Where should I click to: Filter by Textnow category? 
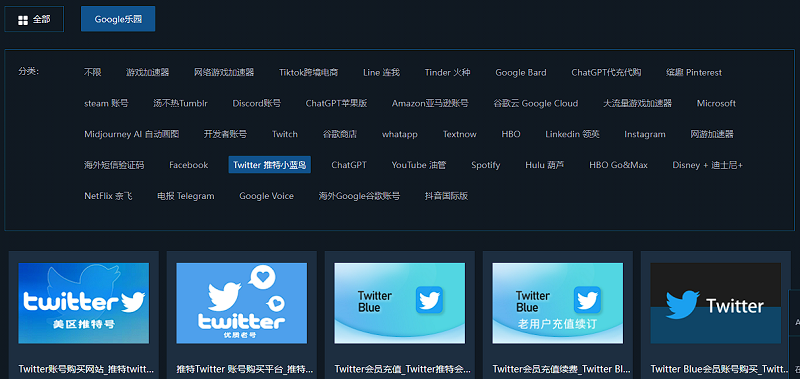point(460,134)
